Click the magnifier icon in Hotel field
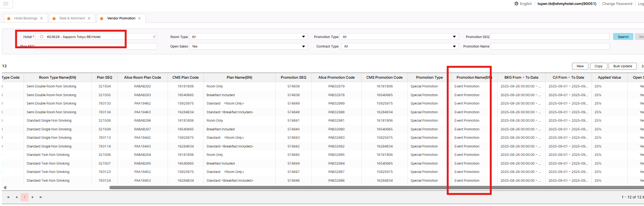The image size is (644, 206). tap(42, 37)
